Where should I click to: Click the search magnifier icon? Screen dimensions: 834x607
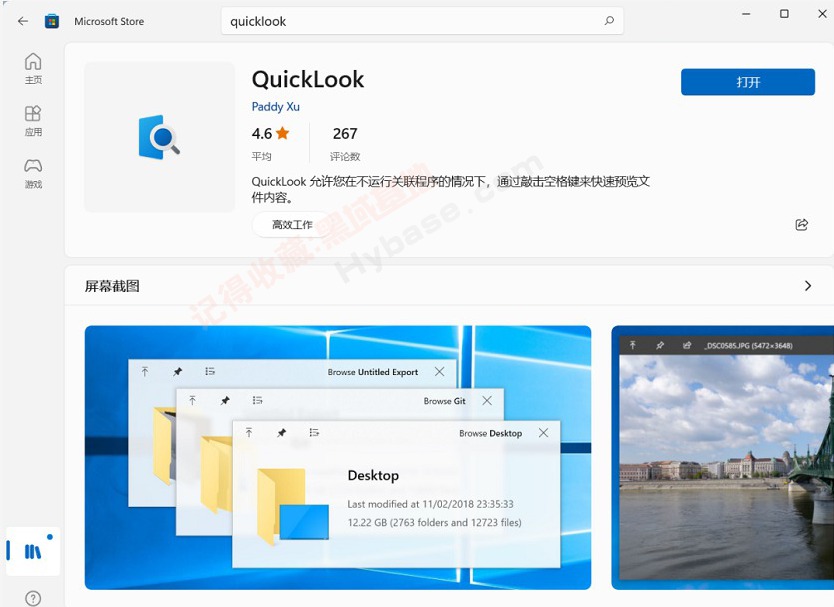coord(609,21)
